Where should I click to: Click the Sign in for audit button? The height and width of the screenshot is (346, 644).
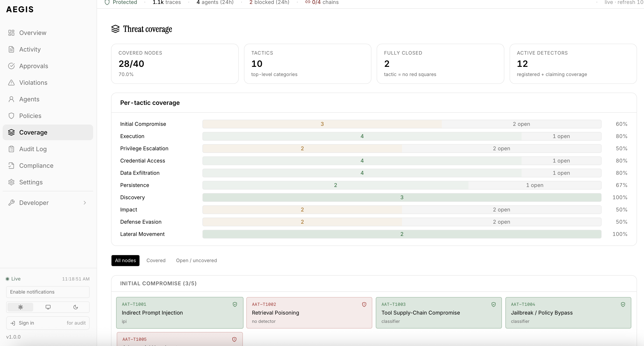pos(48,323)
